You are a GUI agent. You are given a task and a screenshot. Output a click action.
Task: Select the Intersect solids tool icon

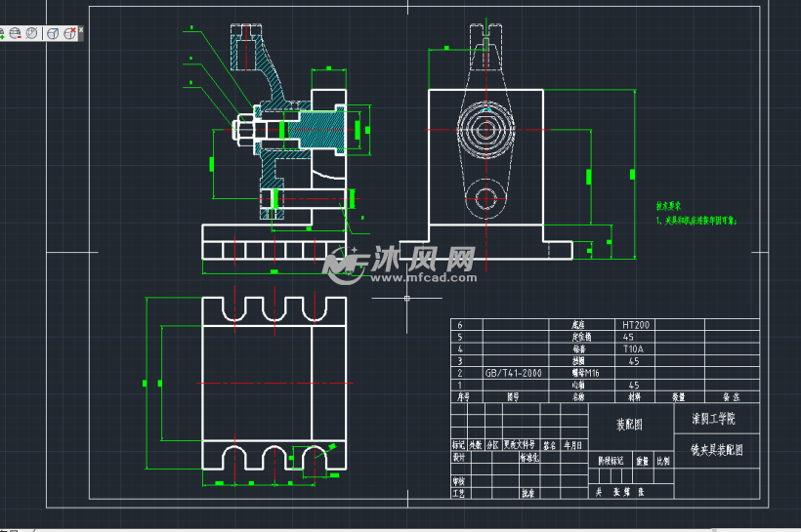point(31,34)
